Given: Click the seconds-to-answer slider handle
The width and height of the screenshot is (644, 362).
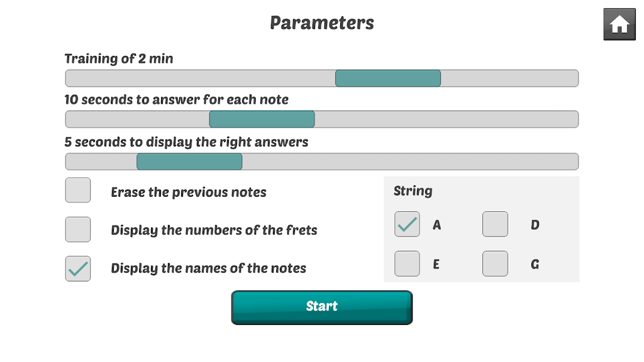Looking at the screenshot, I should tap(262, 119).
